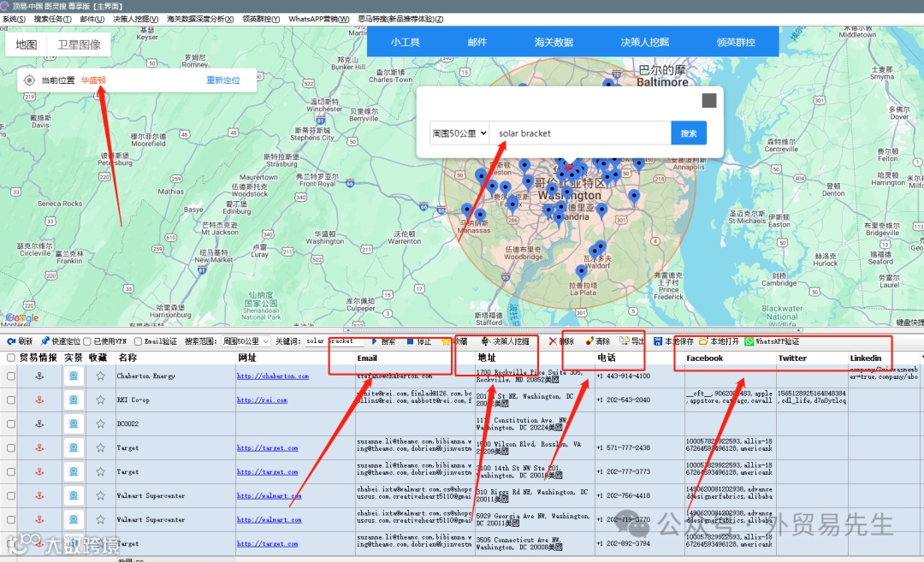This screenshot has width=924, height=562.
Task: Click the red anchor icon for REI Co-op
Action: 39,400
